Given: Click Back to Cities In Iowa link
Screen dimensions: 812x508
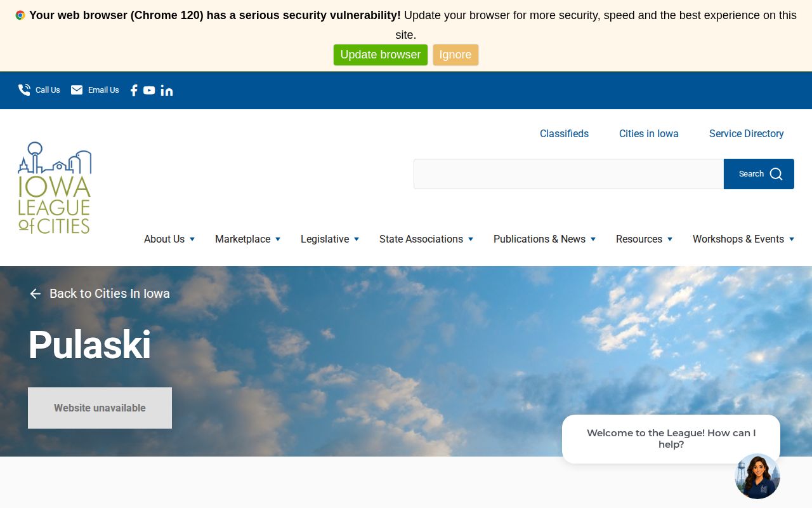Looking at the screenshot, I should pos(100,293).
